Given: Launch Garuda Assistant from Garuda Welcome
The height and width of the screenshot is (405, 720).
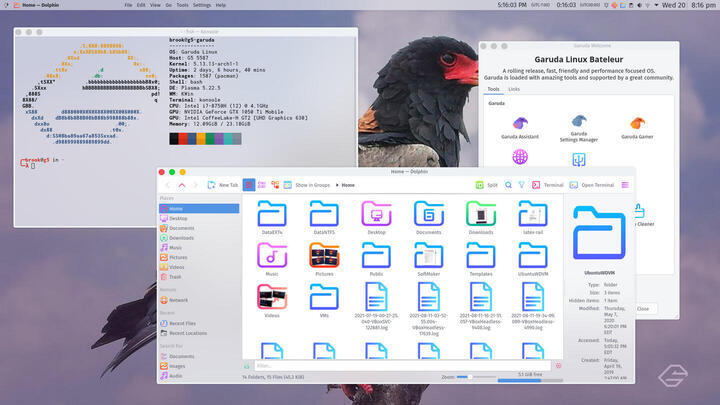Looking at the screenshot, I should (x=520, y=128).
